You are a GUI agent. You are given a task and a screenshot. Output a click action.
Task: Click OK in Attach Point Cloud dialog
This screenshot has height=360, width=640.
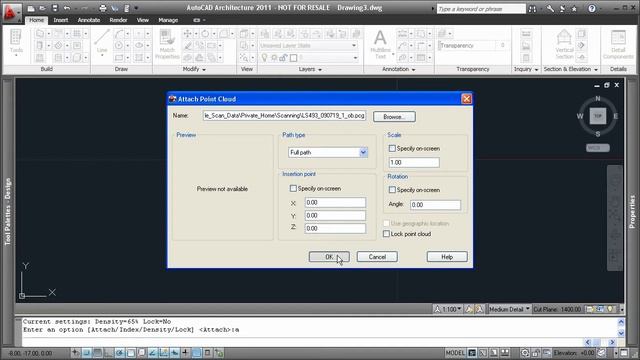pyautogui.click(x=329, y=257)
